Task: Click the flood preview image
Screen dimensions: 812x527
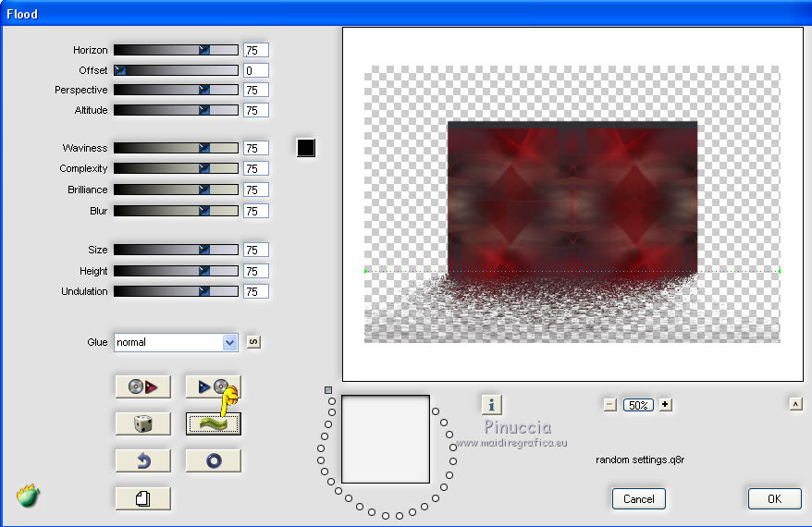Action: pyautogui.click(x=572, y=204)
